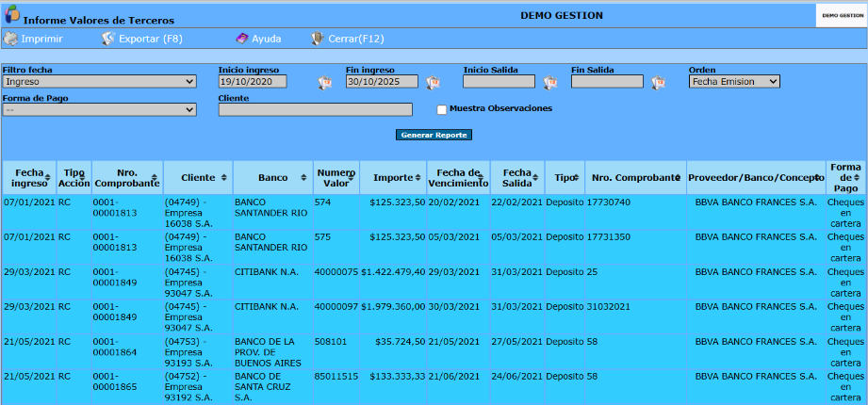This screenshot has height=405, width=868.
Task: Sort by Numero Valor column arrows
Action: [352, 178]
